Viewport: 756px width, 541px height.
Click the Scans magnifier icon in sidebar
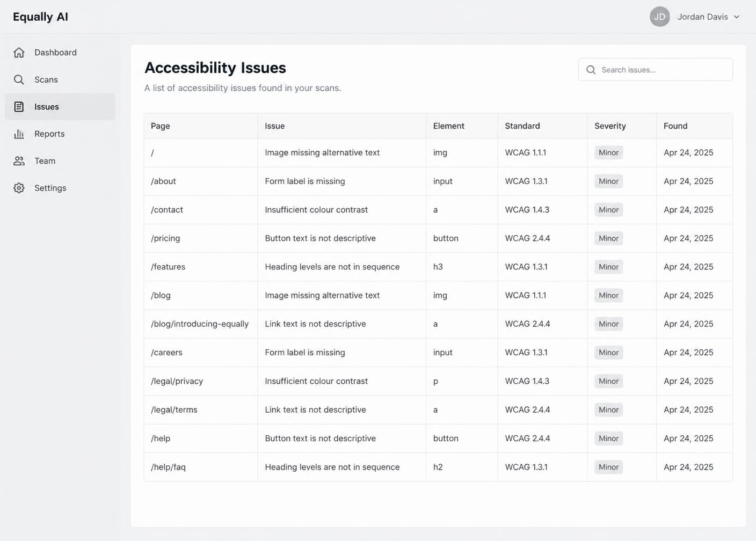[x=19, y=79]
